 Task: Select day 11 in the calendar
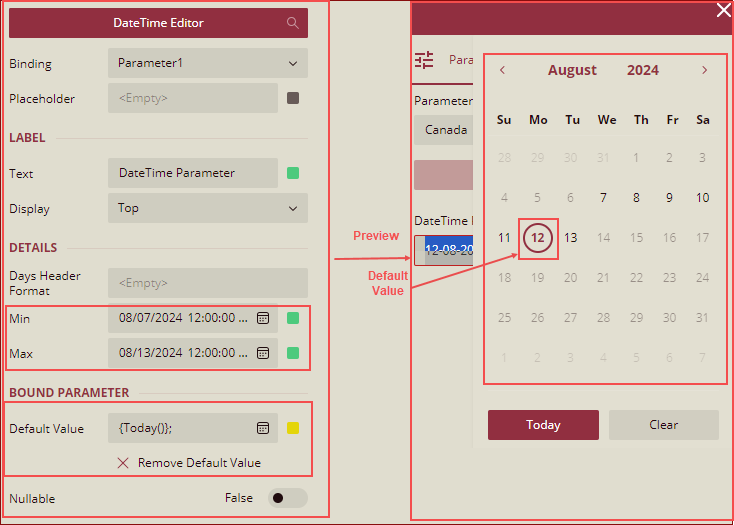[x=504, y=238]
